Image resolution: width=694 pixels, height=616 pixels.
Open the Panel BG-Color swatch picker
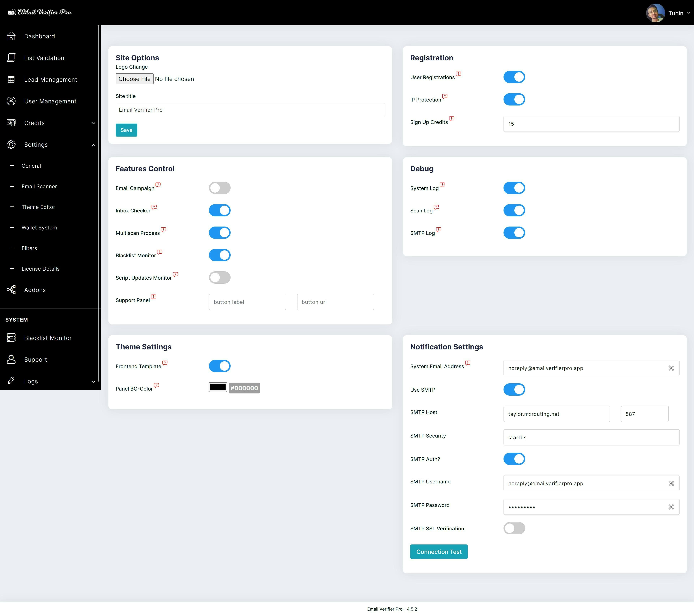point(218,387)
